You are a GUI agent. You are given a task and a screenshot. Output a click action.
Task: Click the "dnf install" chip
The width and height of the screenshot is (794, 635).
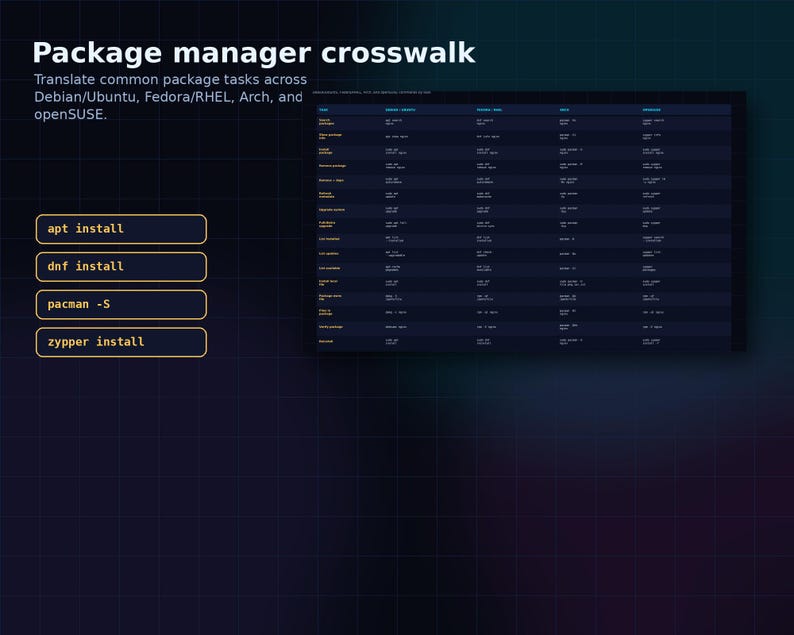121,267
